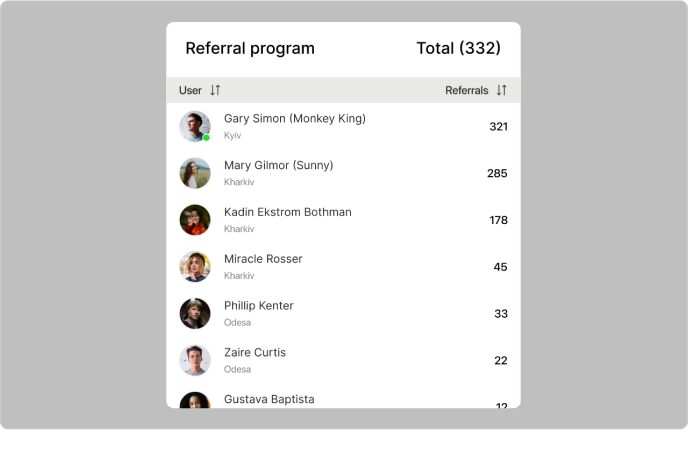Click the Referrals column header label
688x454 pixels.
(x=466, y=90)
